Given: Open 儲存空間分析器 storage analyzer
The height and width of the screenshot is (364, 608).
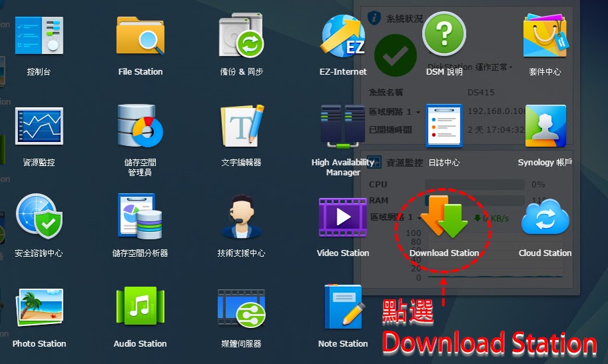Looking at the screenshot, I should tap(141, 216).
